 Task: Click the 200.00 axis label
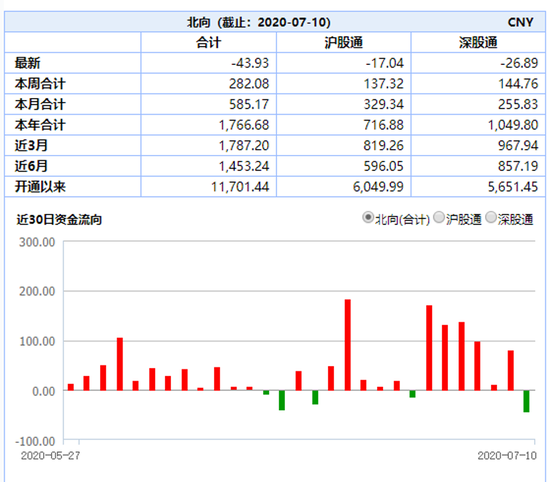coord(37,291)
